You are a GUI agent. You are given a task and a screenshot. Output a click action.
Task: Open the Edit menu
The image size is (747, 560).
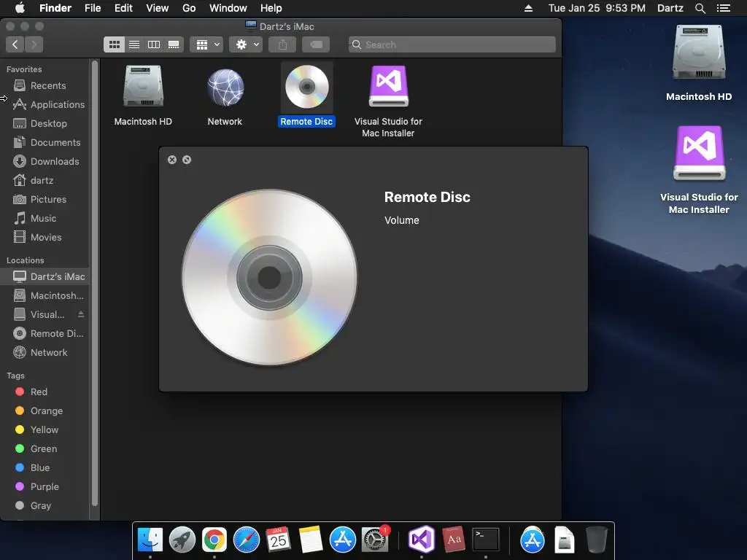[x=123, y=8]
